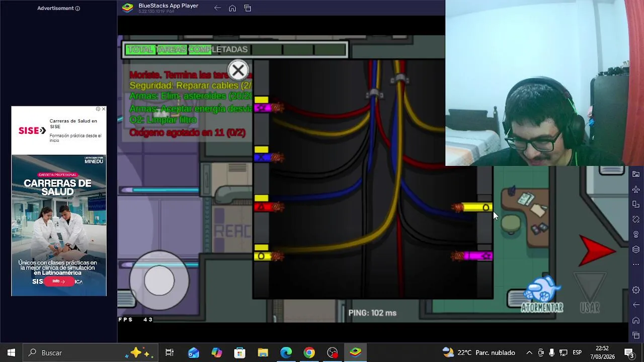The height and width of the screenshot is (362, 644).
Task: Open the 'Carreras de Salud en SISE' ad link
Action: pos(73,124)
